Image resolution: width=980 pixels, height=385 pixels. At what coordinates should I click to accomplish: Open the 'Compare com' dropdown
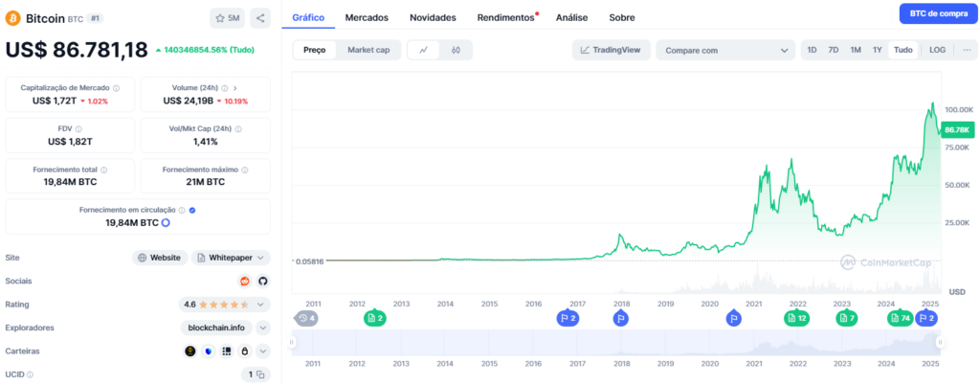tap(725, 50)
